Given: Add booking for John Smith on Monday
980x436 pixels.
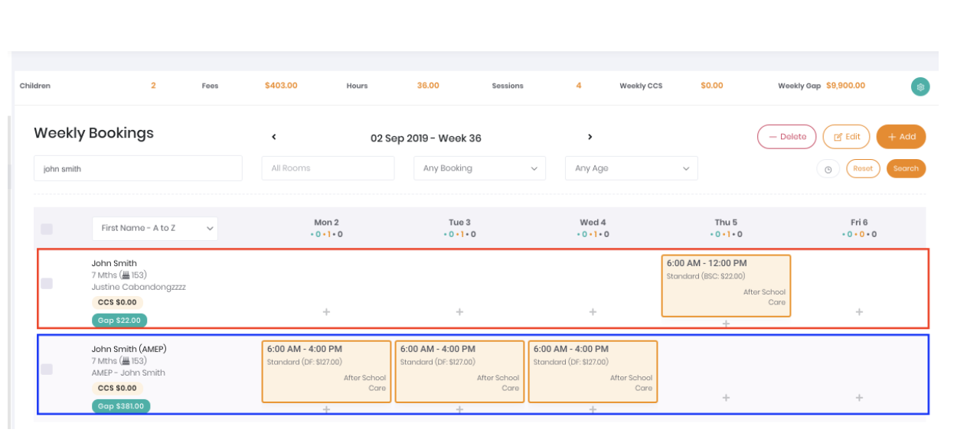Looking at the screenshot, I should click(x=326, y=312).
